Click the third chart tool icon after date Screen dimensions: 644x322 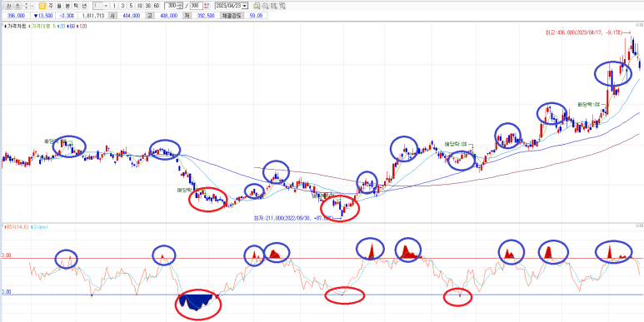[273, 6]
